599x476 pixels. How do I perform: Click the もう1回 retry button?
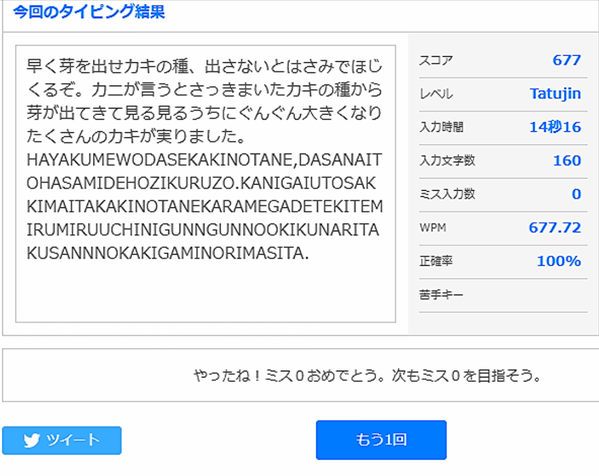click(x=381, y=440)
